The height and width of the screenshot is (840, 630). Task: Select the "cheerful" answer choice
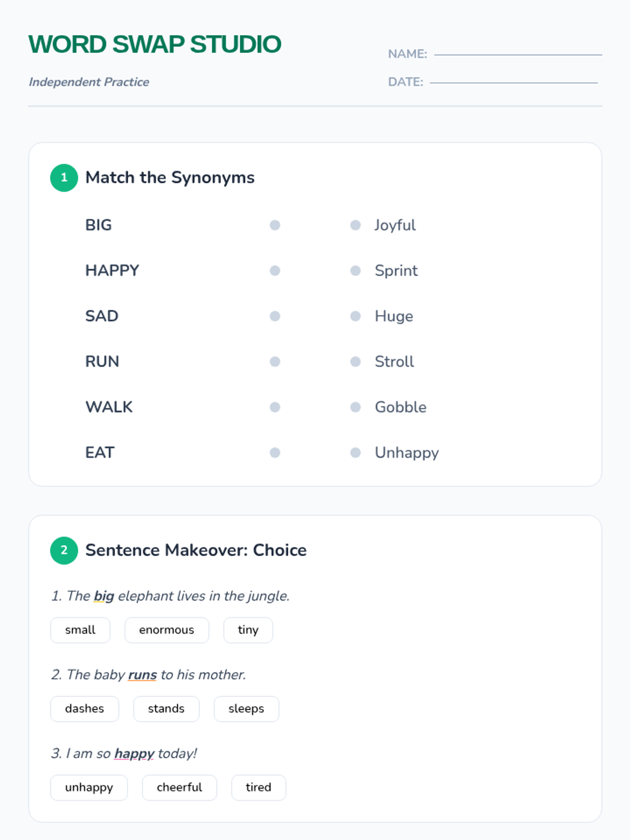point(179,787)
